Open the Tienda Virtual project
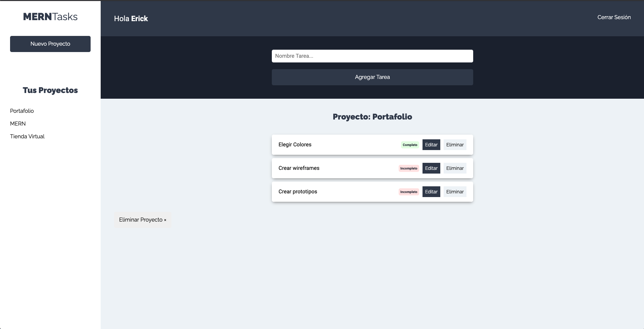The height and width of the screenshot is (329, 644). (x=27, y=136)
